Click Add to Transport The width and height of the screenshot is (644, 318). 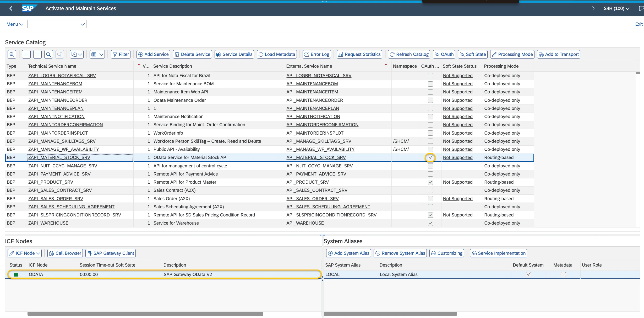tap(559, 54)
